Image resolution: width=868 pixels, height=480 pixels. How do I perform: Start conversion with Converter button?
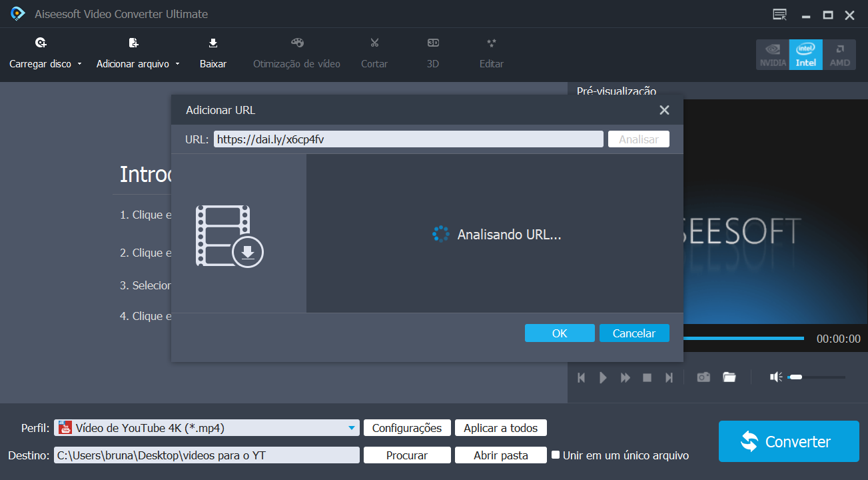(789, 441)
